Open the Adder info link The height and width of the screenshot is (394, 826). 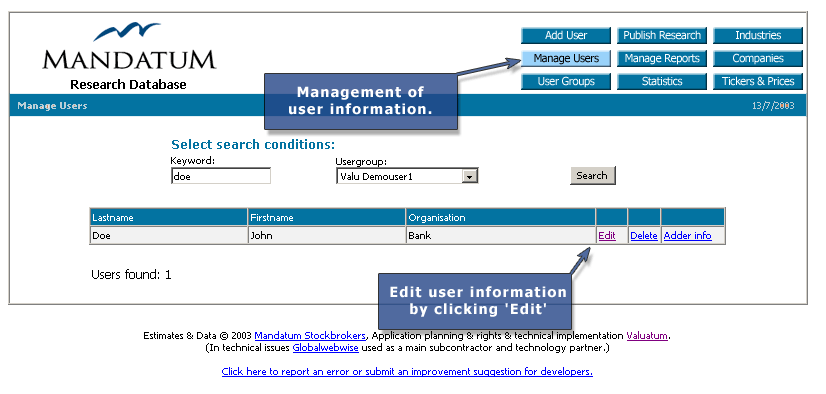click(x=687, y=236)
